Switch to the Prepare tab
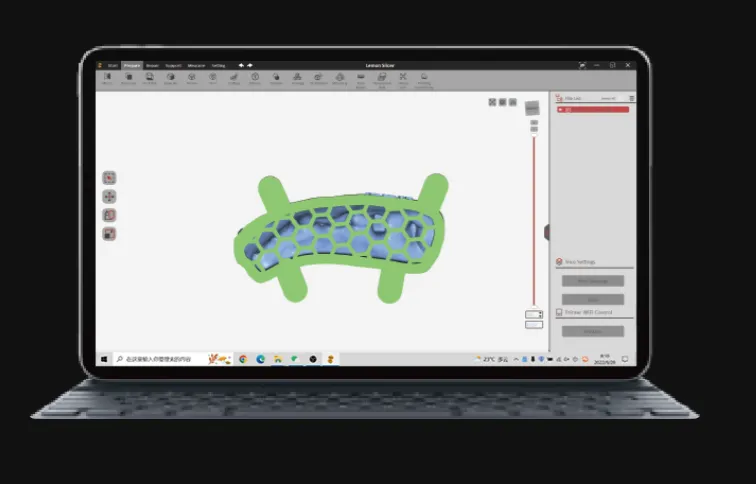This screenshot has height=484, width=756. pos(131,65)
